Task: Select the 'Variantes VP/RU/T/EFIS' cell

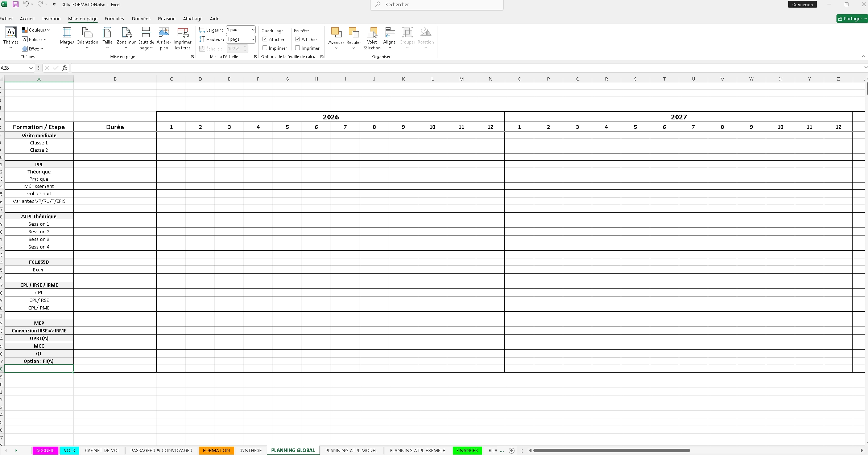Action: coord(39,201)
